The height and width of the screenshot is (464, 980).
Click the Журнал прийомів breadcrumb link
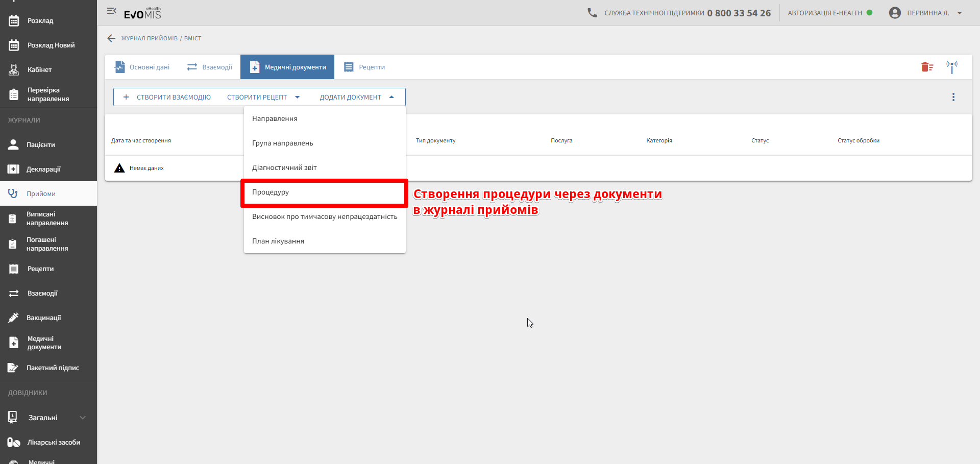(x=149, y=38)
